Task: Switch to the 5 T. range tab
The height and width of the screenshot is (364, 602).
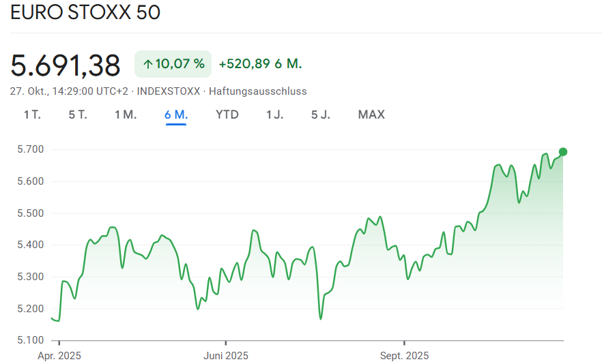Action: (78, 115)
